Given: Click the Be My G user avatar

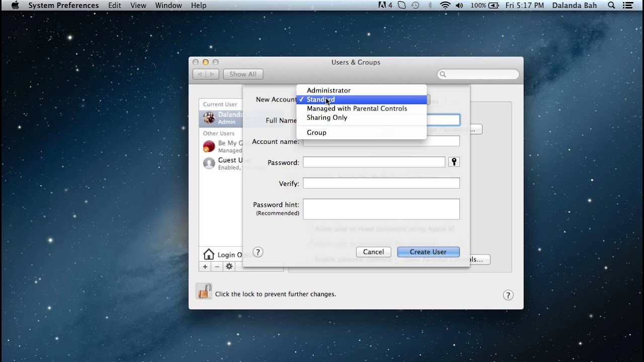Looking at the screenshot, I should [x=209, y=146].
